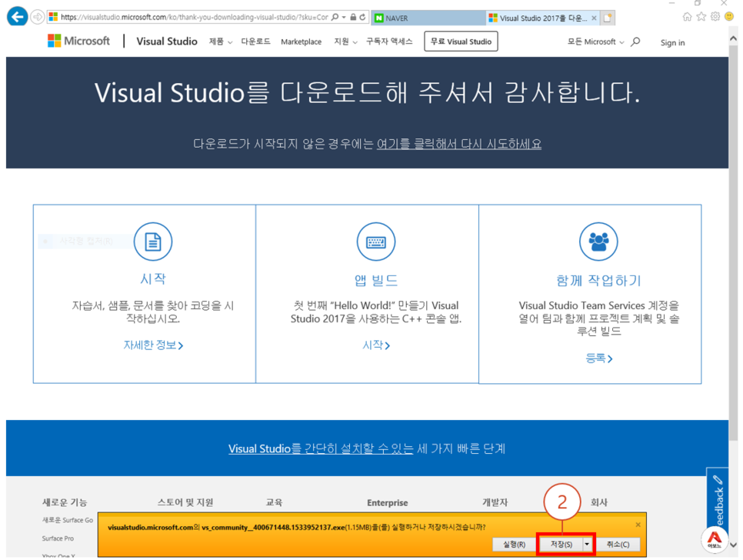The image size is (743, 560).
Task: Go back with the browser back arrow
Action: 17,17
